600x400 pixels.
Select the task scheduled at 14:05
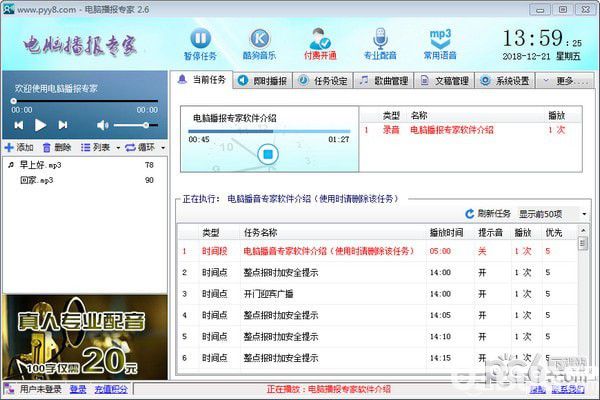pyautogui.click(x=377, y=315)
